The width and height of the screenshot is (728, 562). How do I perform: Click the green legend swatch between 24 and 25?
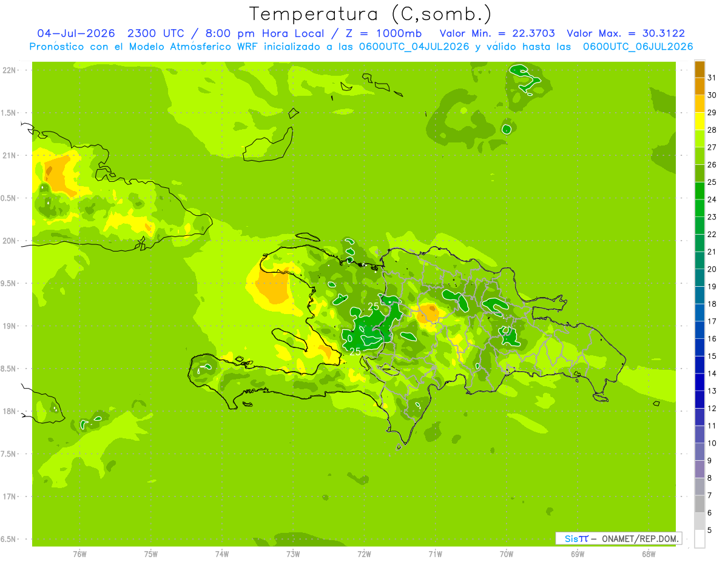coord(699,190)
